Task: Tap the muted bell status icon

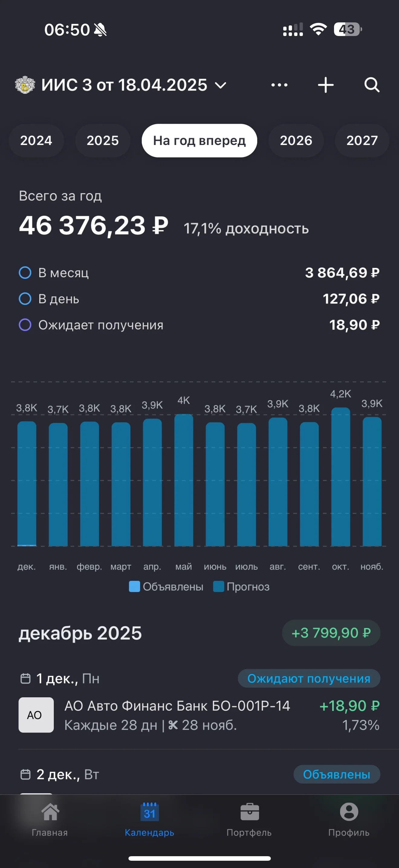Action: point(100,30)
